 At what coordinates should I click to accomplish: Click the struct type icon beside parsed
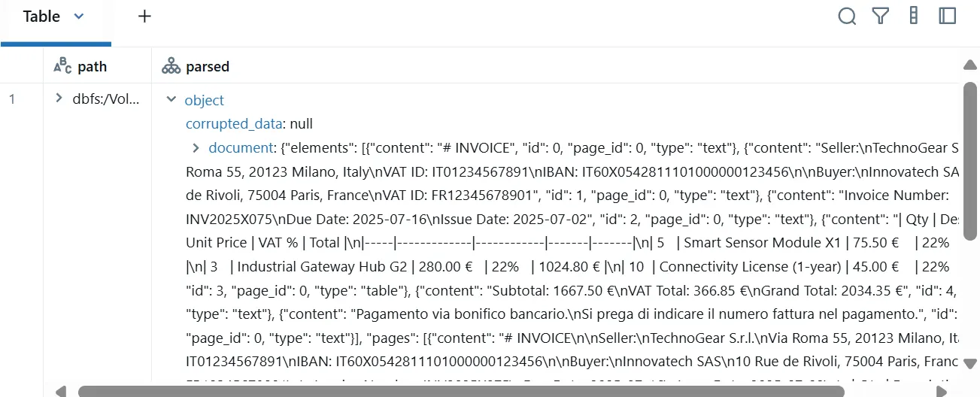[171, 66]
